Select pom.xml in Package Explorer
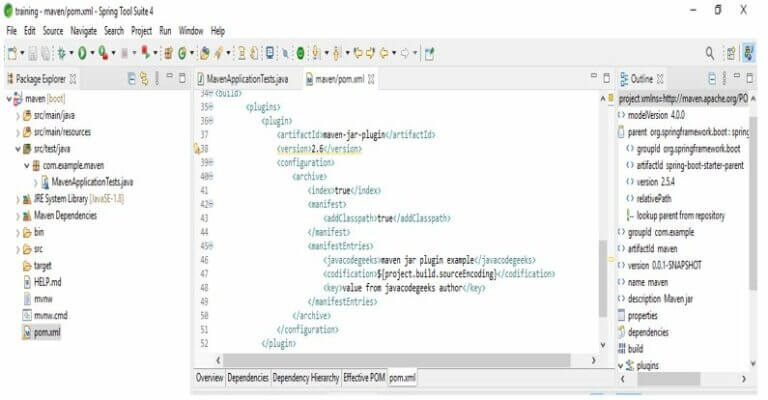Screen dimensions: 768x400 (47, 332)
